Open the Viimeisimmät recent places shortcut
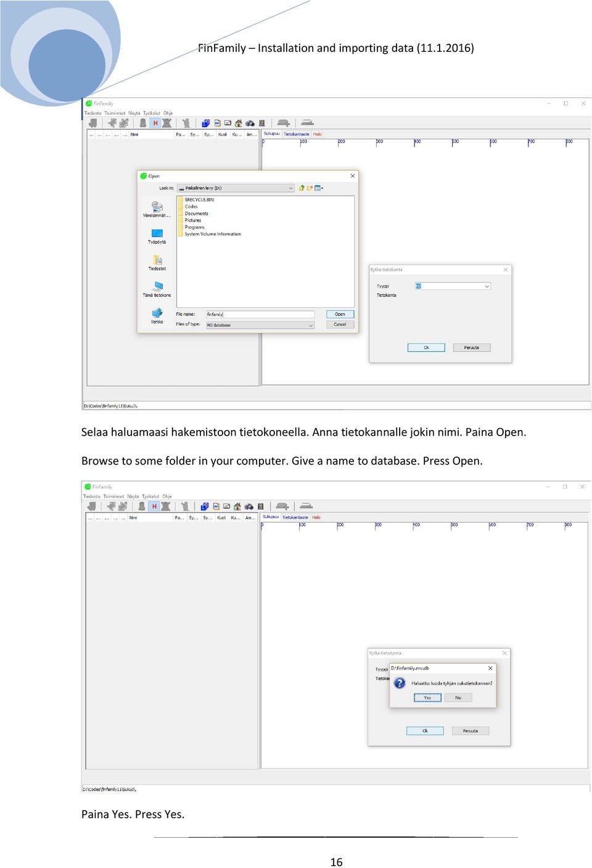592x868 pixels. coord(157,209)
